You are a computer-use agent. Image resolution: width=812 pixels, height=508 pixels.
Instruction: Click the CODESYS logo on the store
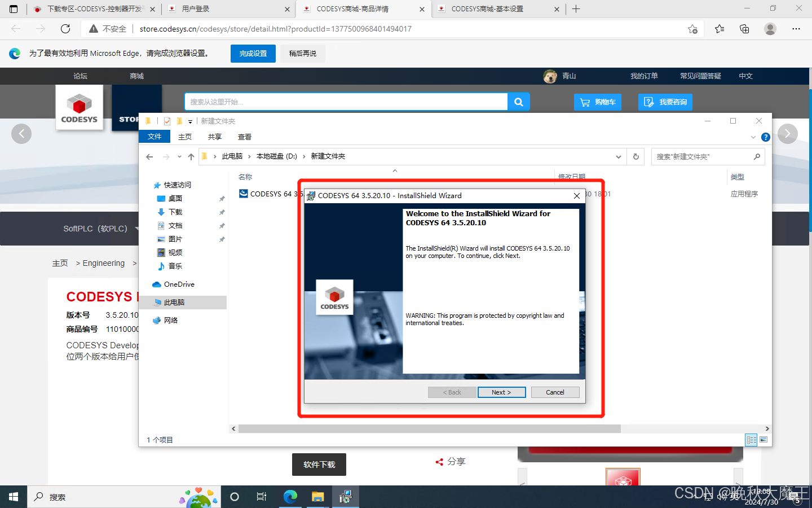coord(79,108)
